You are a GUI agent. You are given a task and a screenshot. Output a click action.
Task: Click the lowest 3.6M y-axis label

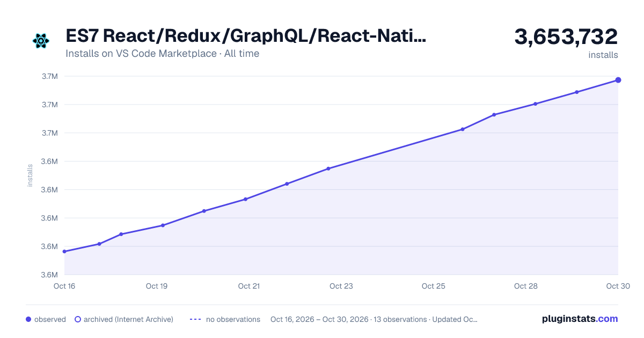tap(49, 275)
